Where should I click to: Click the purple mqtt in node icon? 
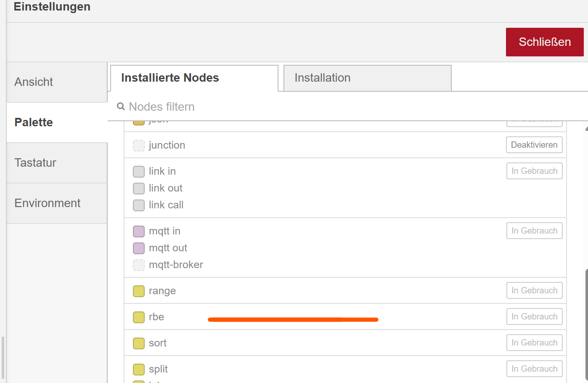139,231
